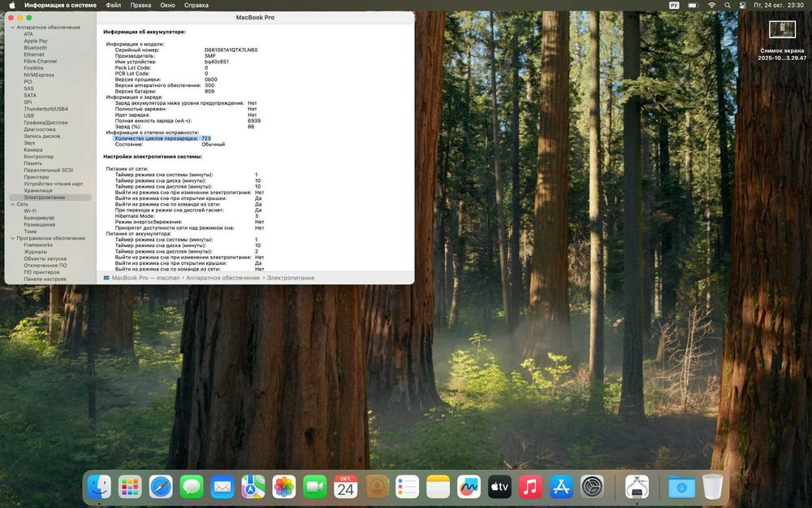The image size is (812, 508).
Task: Switch the РУ keyboard input source
Action: pyautogui.click(x=674, y=5)
